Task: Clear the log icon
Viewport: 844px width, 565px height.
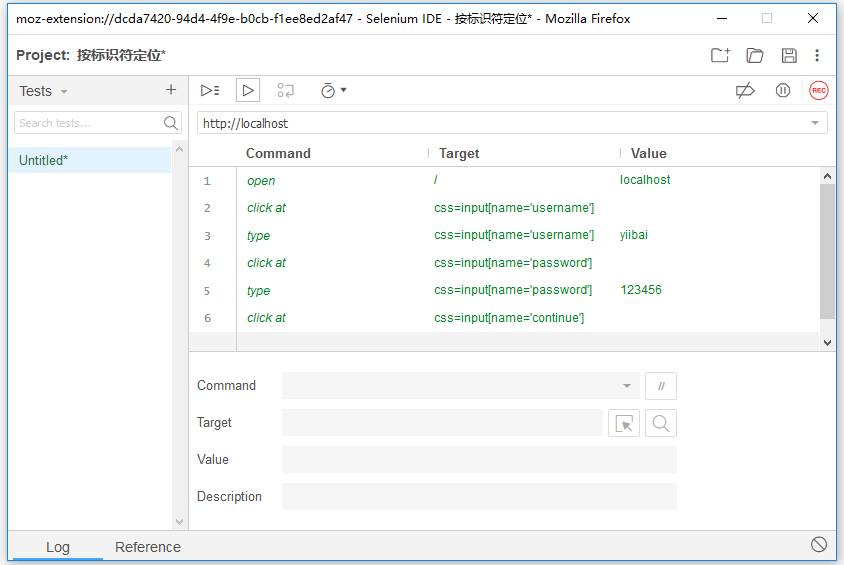Action: click(819, 545)
